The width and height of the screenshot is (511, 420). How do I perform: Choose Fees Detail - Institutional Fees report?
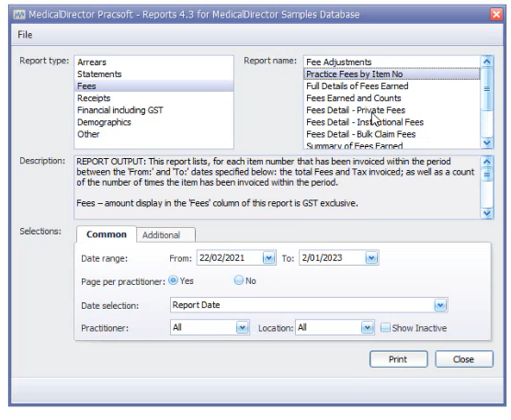click(x=392, y=122)
